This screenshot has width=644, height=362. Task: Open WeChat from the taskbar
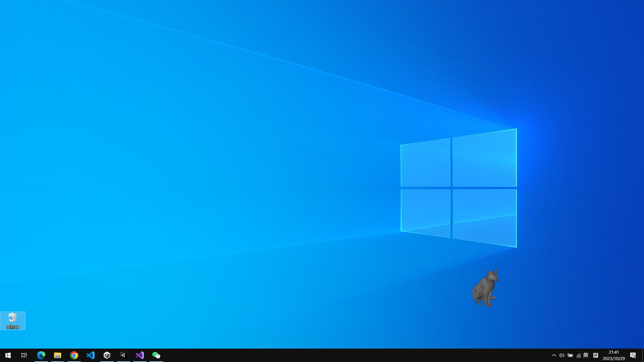click(x=156, y=355)
